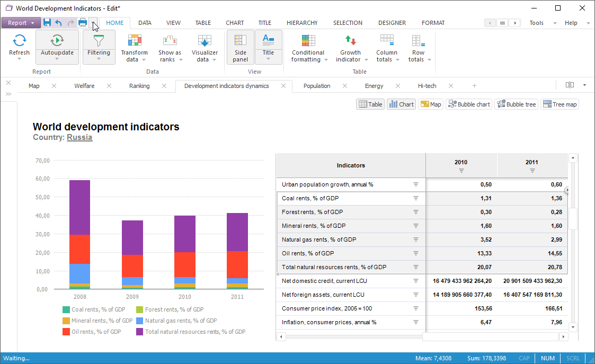Click the Visualizer data icon

205,41
